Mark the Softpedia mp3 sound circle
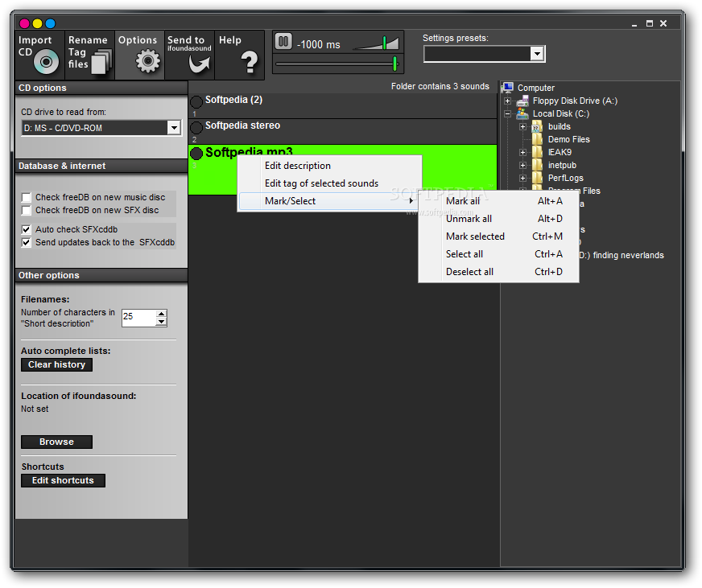Viewport: 702px width, 588px height. tap(196, 154)
